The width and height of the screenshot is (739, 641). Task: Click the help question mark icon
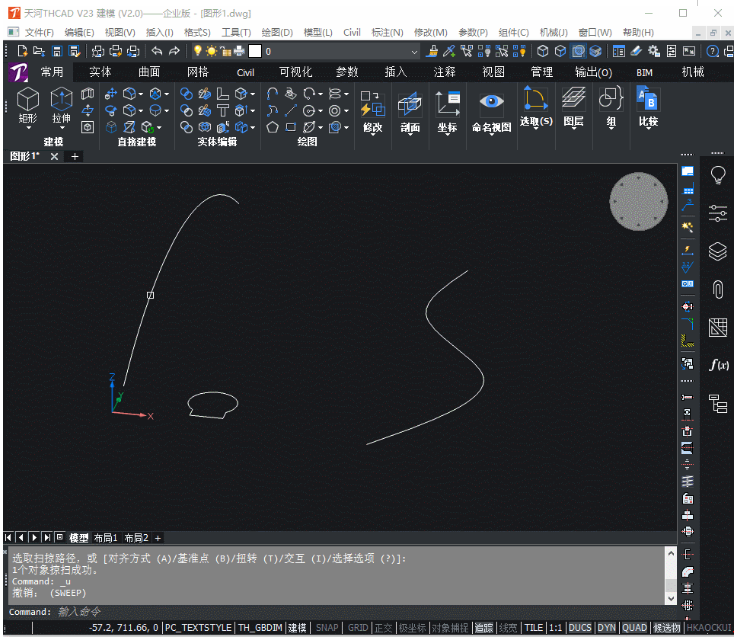click(x=713, y=51)
